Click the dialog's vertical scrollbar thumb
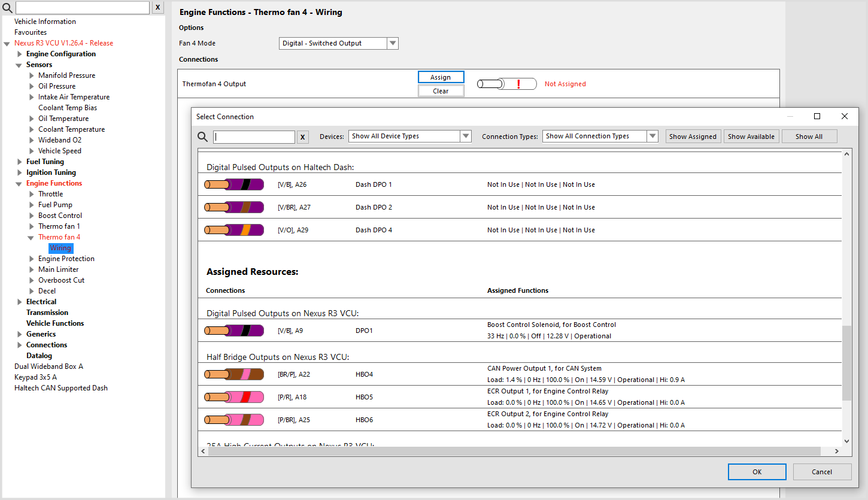 (x=846, y=363)
